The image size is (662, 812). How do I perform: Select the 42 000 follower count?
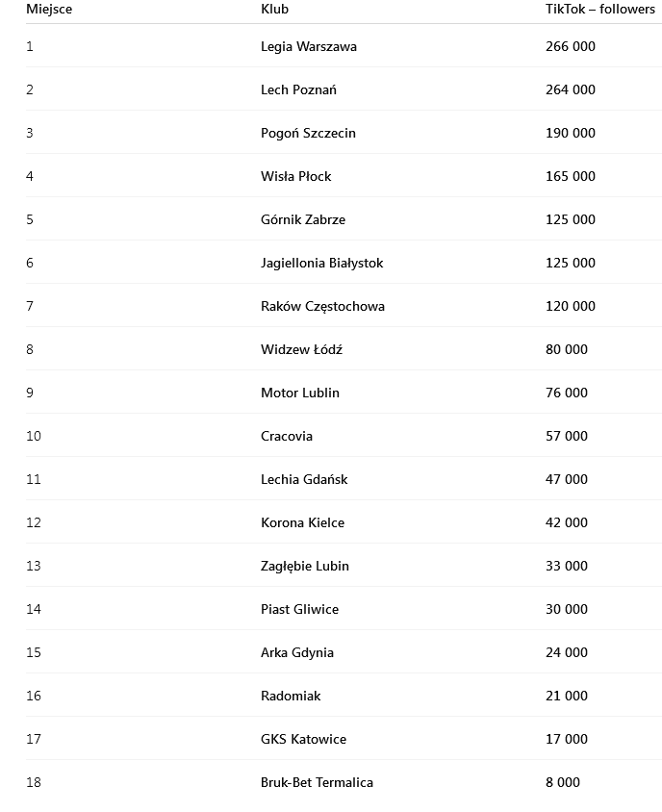pyautogui.click(x=566, y=522)
